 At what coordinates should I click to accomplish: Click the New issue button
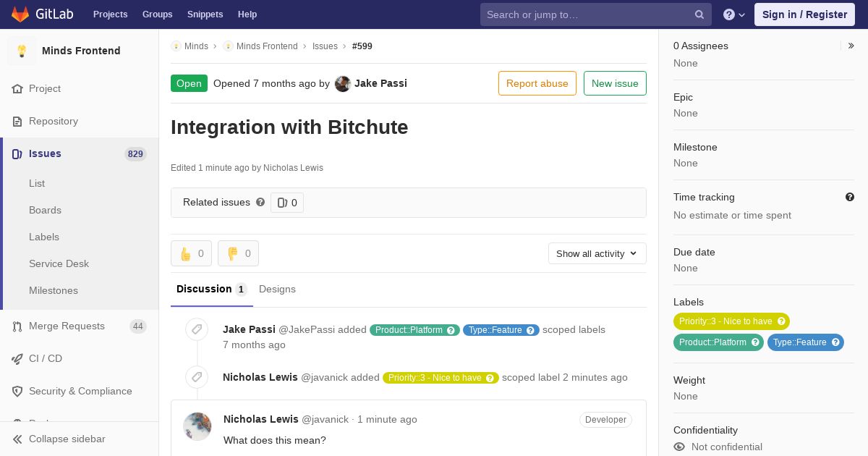(x=615, y=83)
